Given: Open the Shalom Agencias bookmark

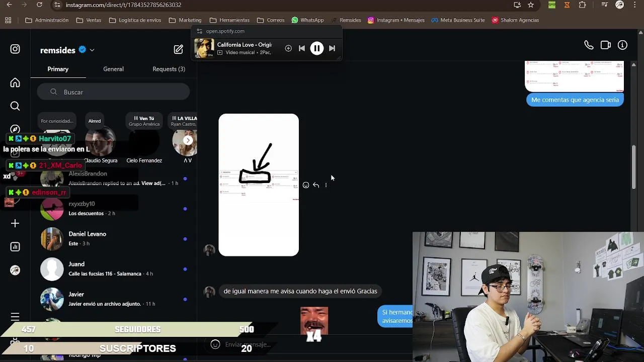Looking at the screenshot, I should pyautogui.click(x=516, y=20).
